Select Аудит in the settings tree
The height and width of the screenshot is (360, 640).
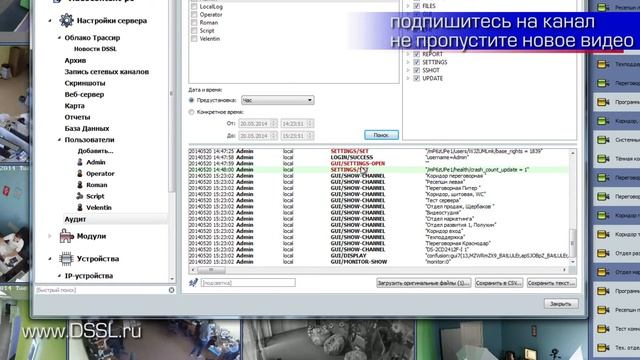(x=75, y=219)
